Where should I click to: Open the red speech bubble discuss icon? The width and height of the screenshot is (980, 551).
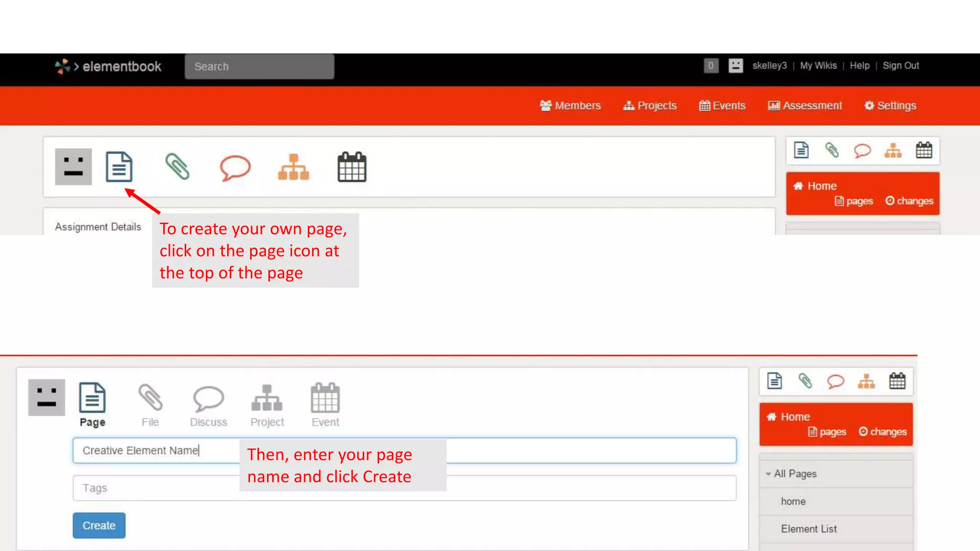coord(235,167)
